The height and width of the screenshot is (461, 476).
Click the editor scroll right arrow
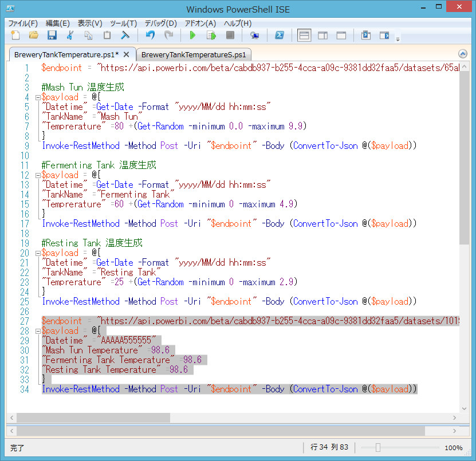pyautogui.click(x=454, y=417)
